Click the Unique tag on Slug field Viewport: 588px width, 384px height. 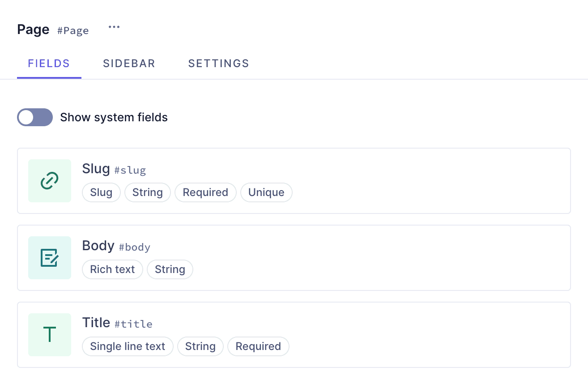(x=266, y=192)
